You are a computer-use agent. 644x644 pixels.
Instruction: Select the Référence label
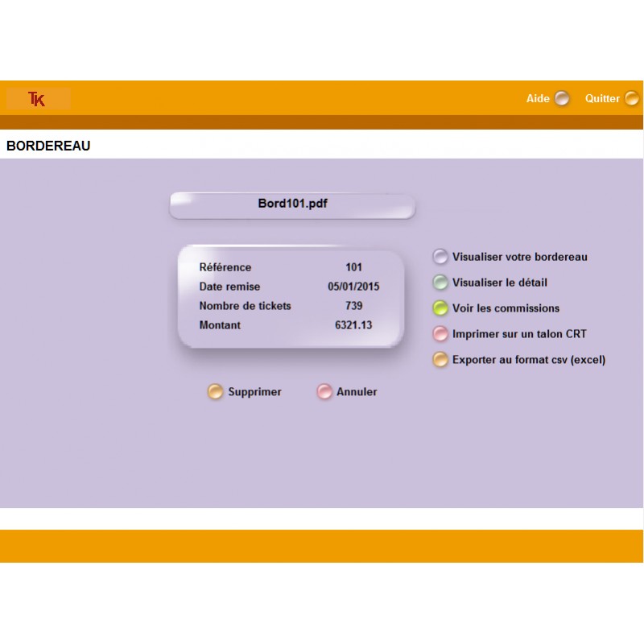pyautogui.click(x=225, y=267)
